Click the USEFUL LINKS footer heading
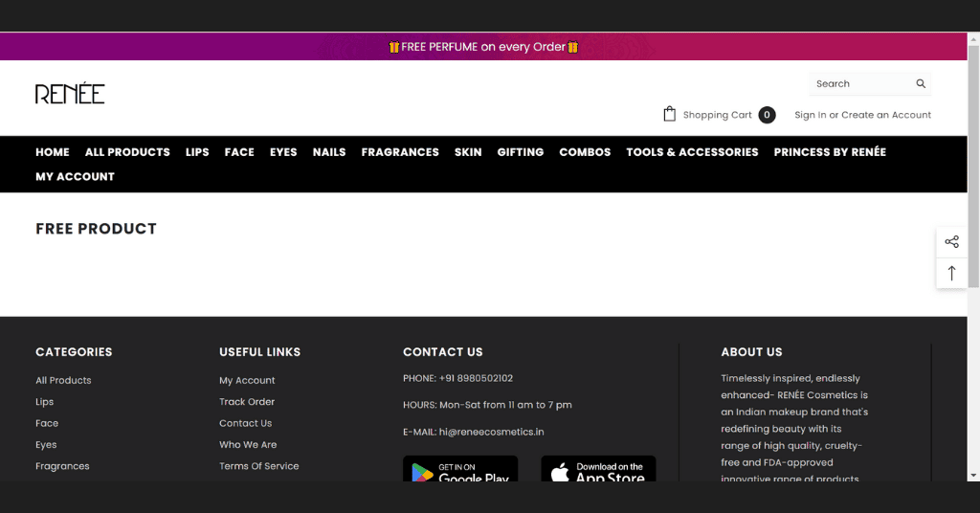The height and width of the screenshot is (513, 980). [260, 352]
